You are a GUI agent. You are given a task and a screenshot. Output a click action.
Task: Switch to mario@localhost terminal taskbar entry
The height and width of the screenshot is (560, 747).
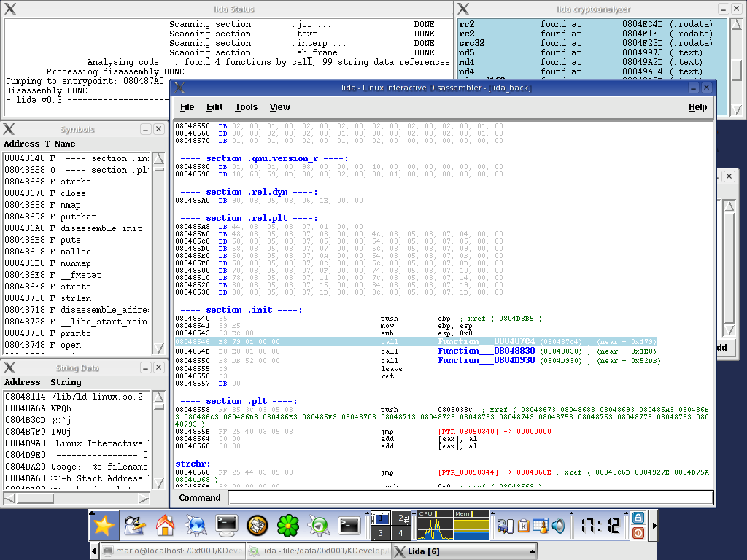tap(172, 551)
